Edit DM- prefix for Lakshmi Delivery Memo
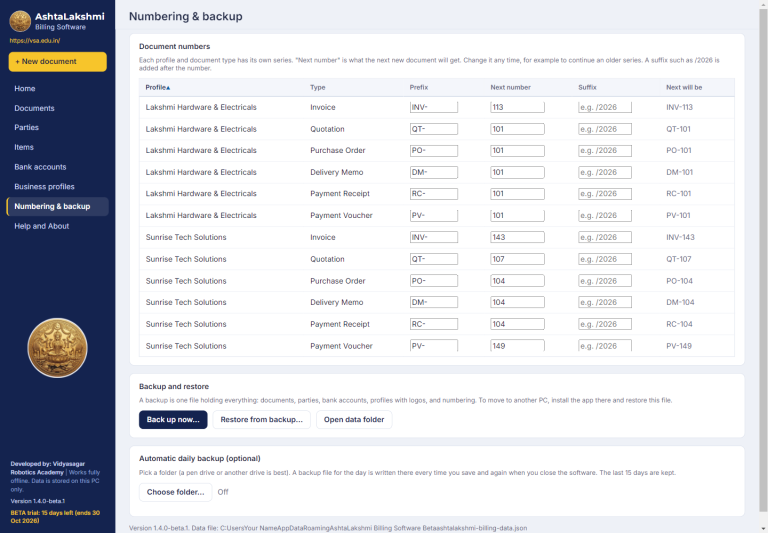The image size is (768, 533). pos(433,172)
